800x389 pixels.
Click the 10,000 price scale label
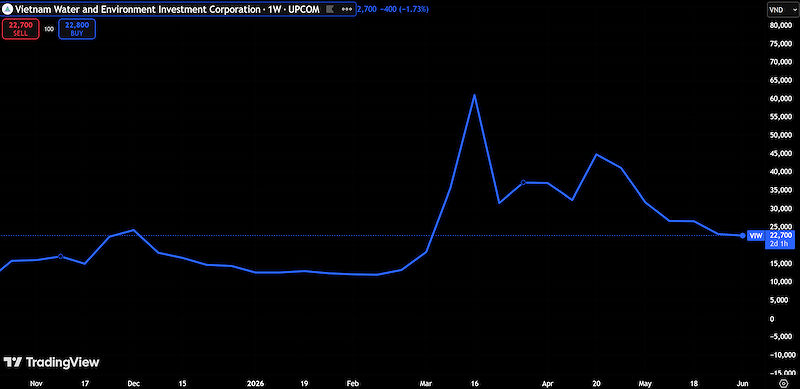pyautogui.click(x=781, y=281)
